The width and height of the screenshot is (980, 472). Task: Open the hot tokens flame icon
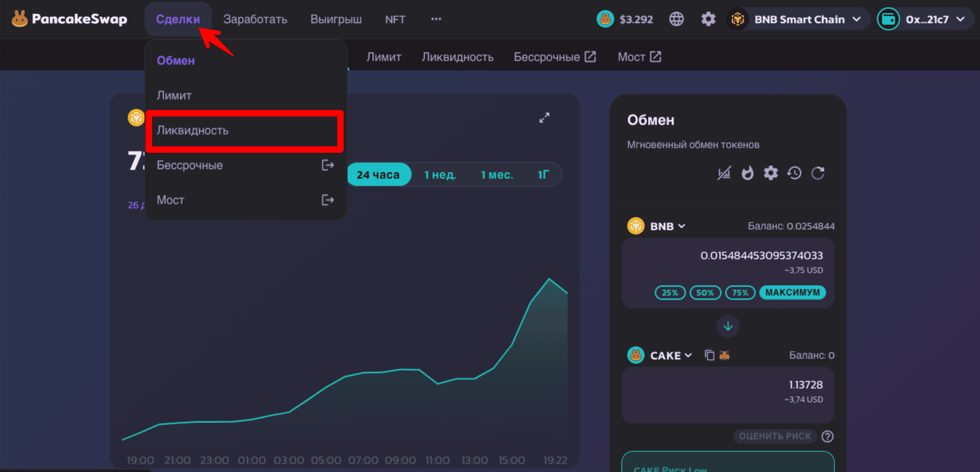click(x=747, y=173)
